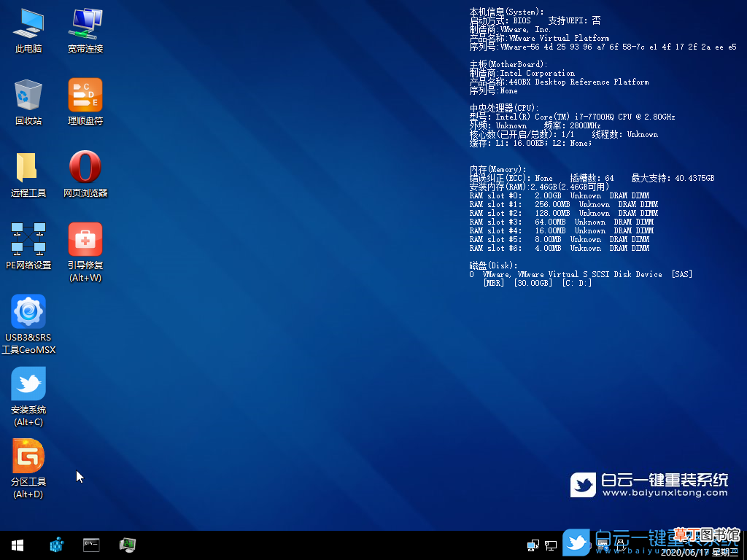Select the Opera 网页浏览器 icon
The height and width of the screenshot is (560, 747).
pyautogui.click(x=85, y=174)
